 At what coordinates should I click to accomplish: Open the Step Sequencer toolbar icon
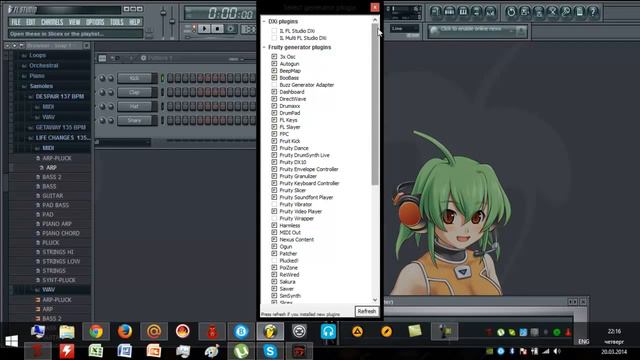(449, 11)
